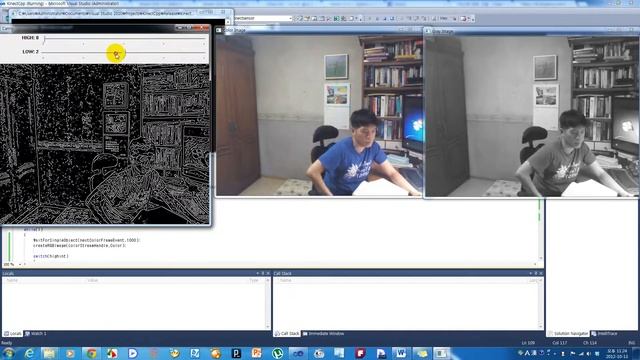Switch to the Locals tab
The height and width of the screenshot is (360, 640).
pyautogui.click(x=13, y=333)
